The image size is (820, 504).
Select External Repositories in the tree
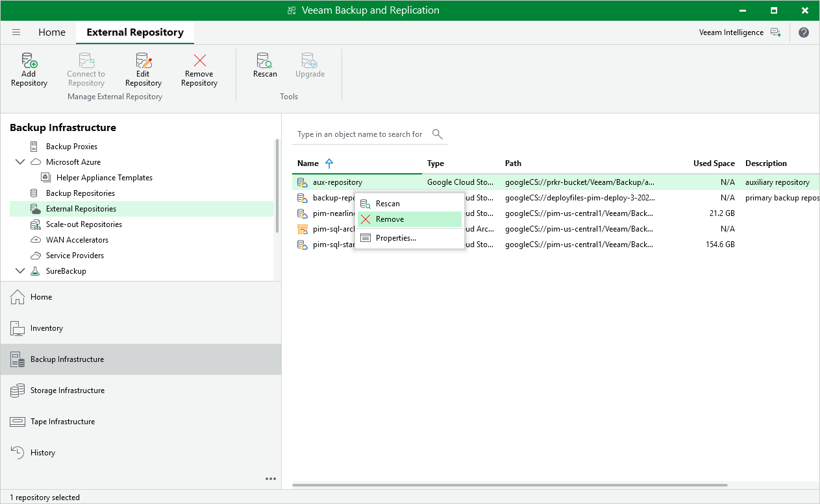point(142,209)
